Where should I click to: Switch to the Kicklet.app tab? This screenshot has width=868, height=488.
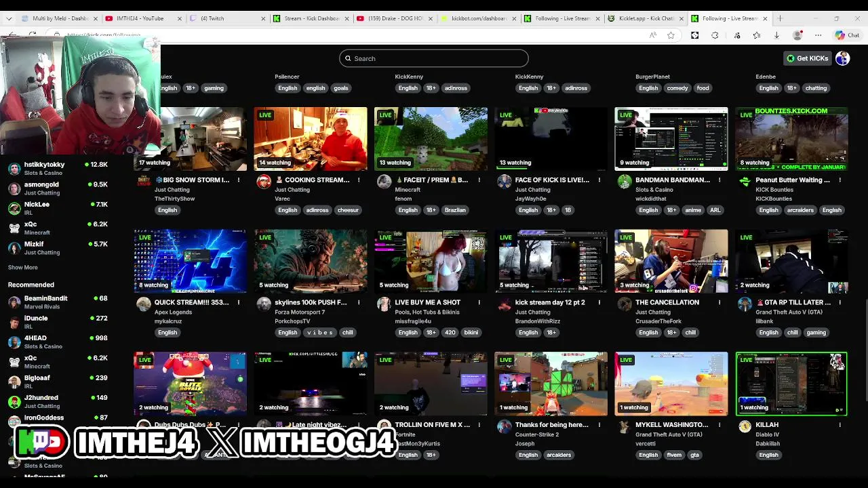click(x=646, y=18)
